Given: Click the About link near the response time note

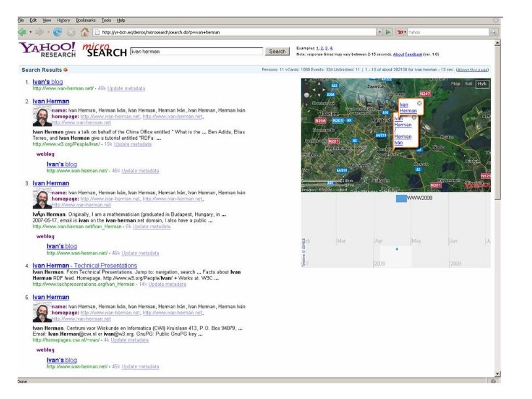Looking at the screenshot, I should click(399, 54).
